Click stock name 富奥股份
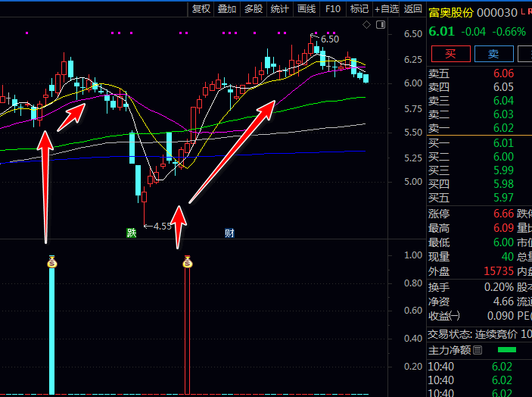 451,13
